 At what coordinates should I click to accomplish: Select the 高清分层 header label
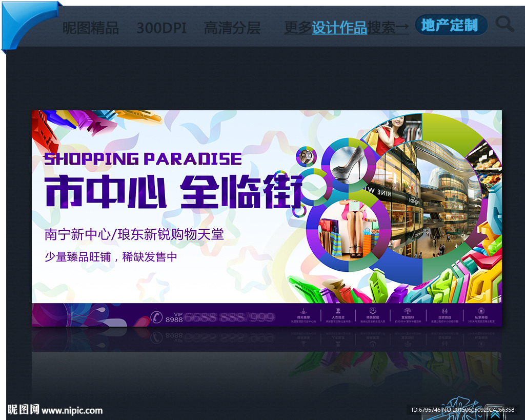232,28
